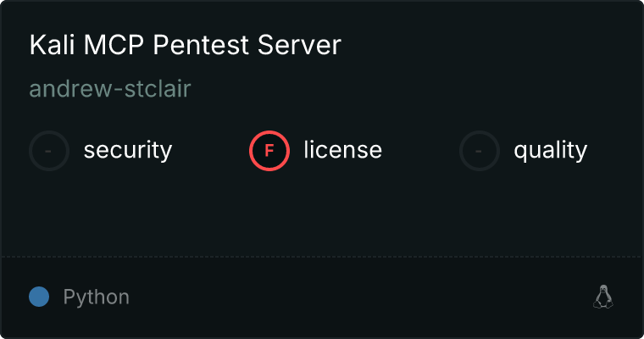Click the dash inside the quality badge
The width and height of the screenshot is (644, 339).
click(x=480, y=151)
